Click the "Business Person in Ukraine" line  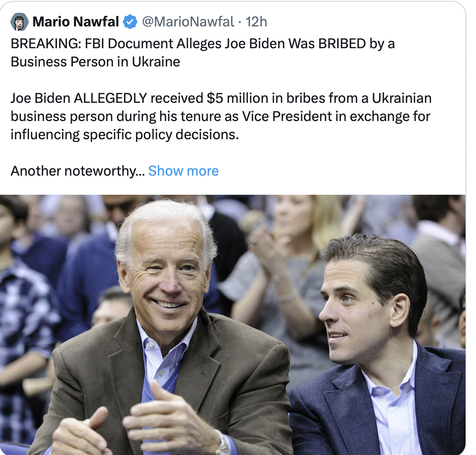[x=95, y=61]
